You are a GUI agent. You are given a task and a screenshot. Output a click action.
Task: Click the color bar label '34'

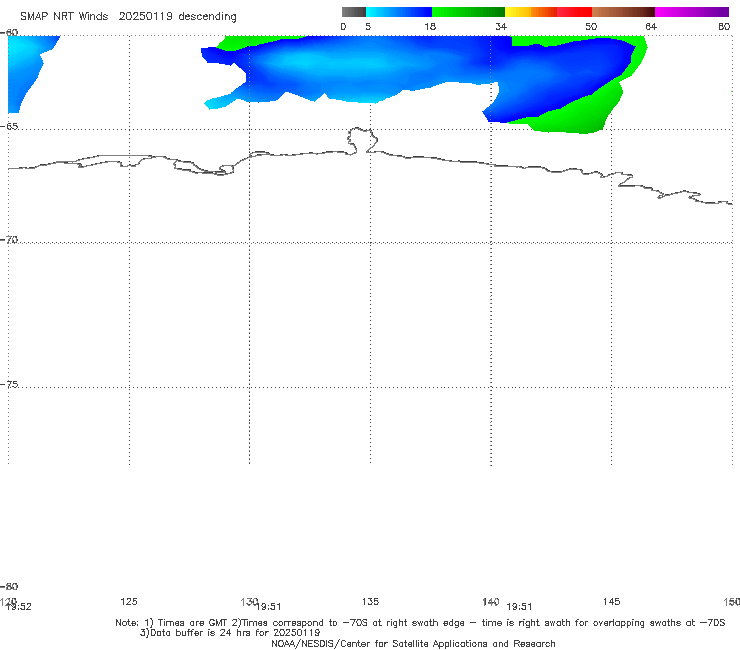501,27
